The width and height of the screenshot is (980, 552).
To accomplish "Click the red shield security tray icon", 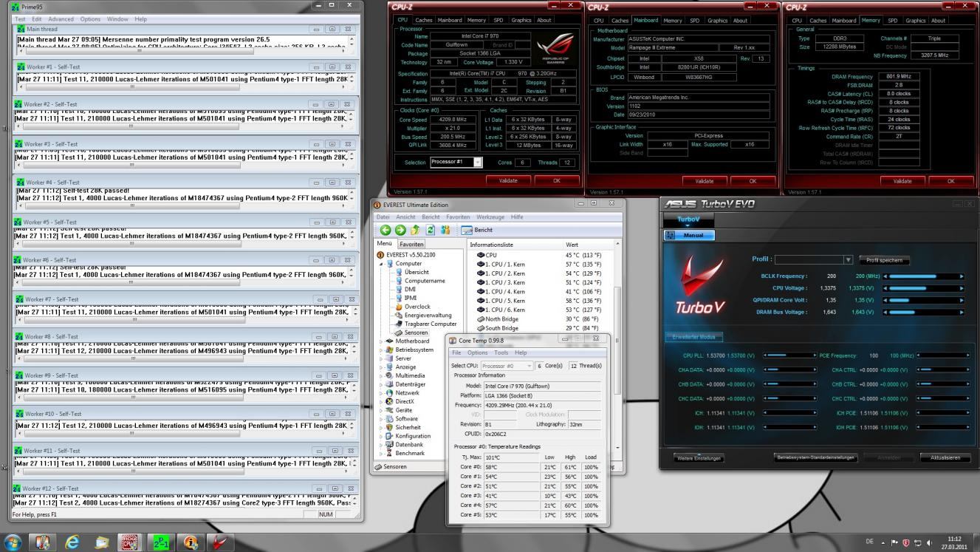I will [905, 542].
